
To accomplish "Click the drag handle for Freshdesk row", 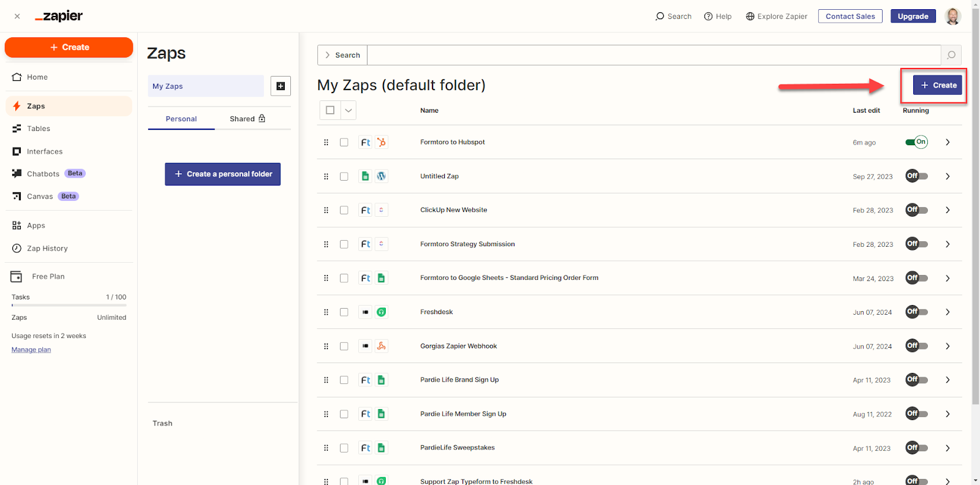I will (326, 312).
